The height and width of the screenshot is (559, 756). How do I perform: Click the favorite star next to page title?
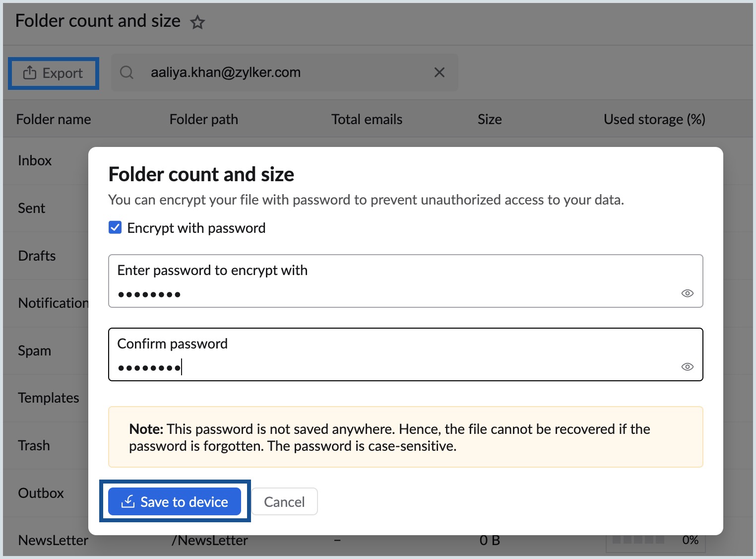[197, 22]
